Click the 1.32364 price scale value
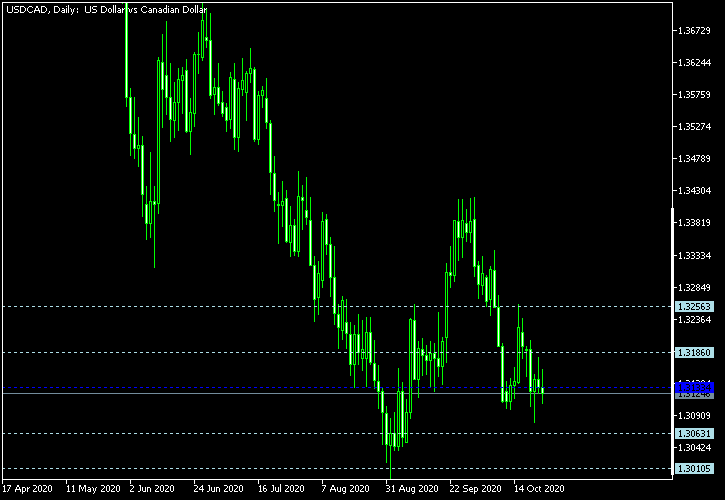 point(694,320)
